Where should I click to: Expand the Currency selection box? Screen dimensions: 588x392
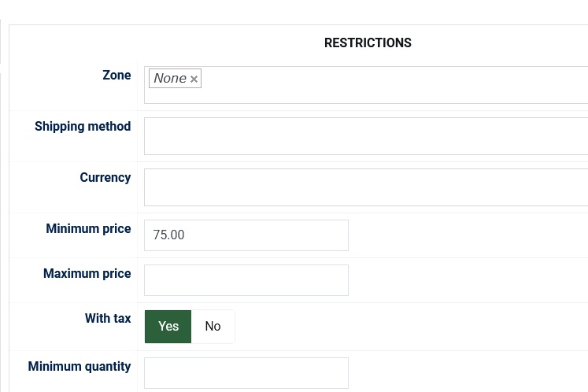pos(366,187)
